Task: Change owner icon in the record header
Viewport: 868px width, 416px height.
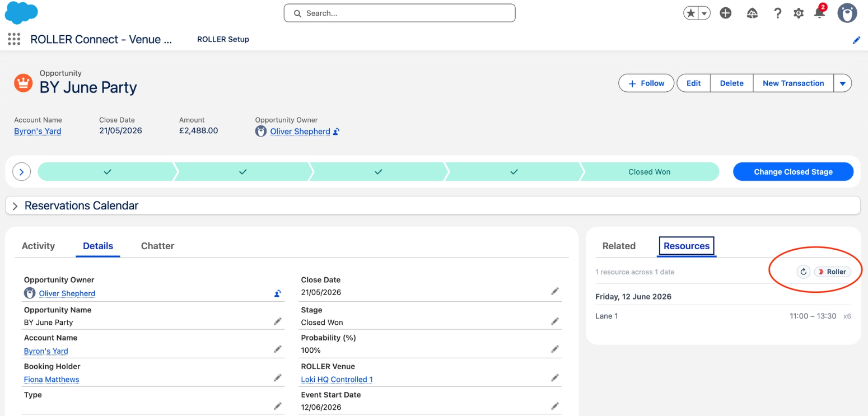Action: (x=336, y=132)
